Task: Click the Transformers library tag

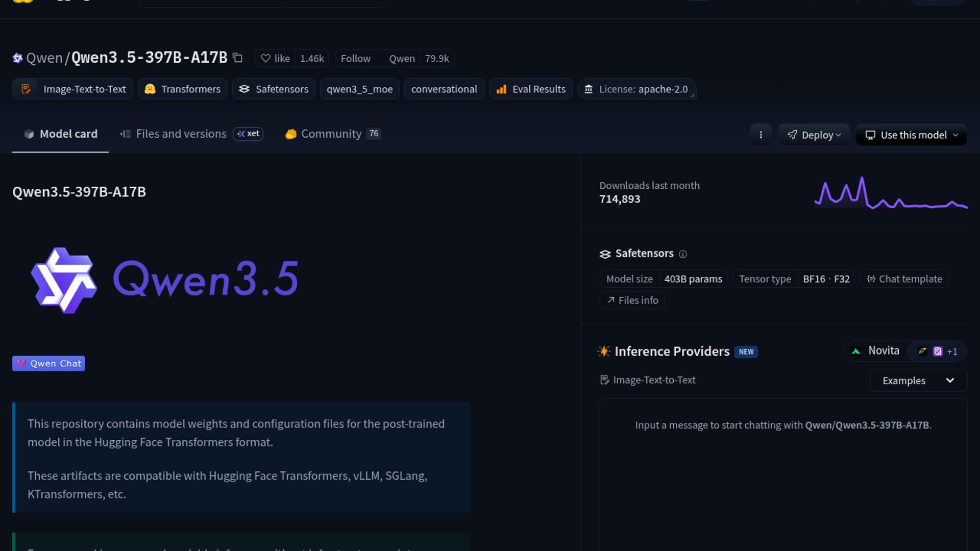Action: coord(183,89)
